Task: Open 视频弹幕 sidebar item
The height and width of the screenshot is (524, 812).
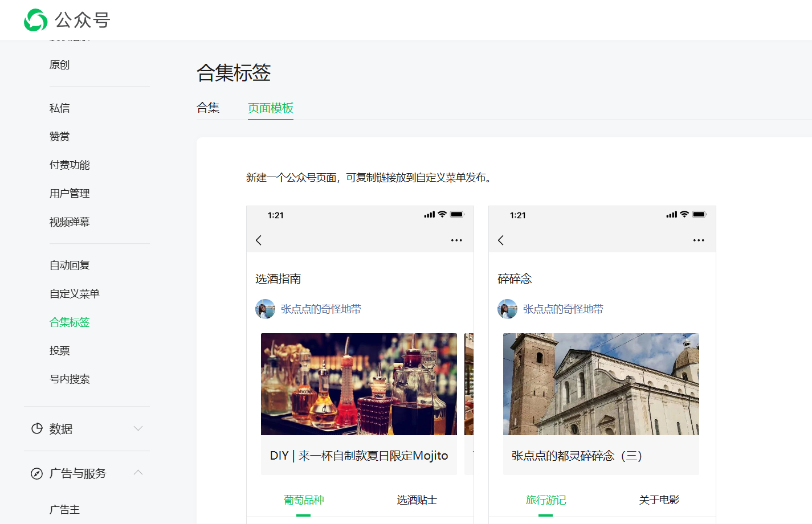Action: [x=70, y=222]
